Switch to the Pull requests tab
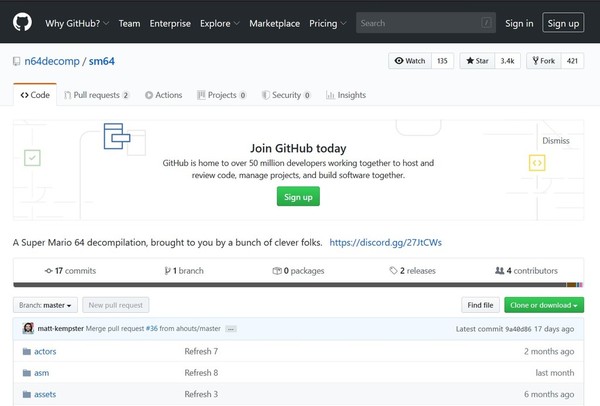 pyautogui.click(x=95, y=95)
